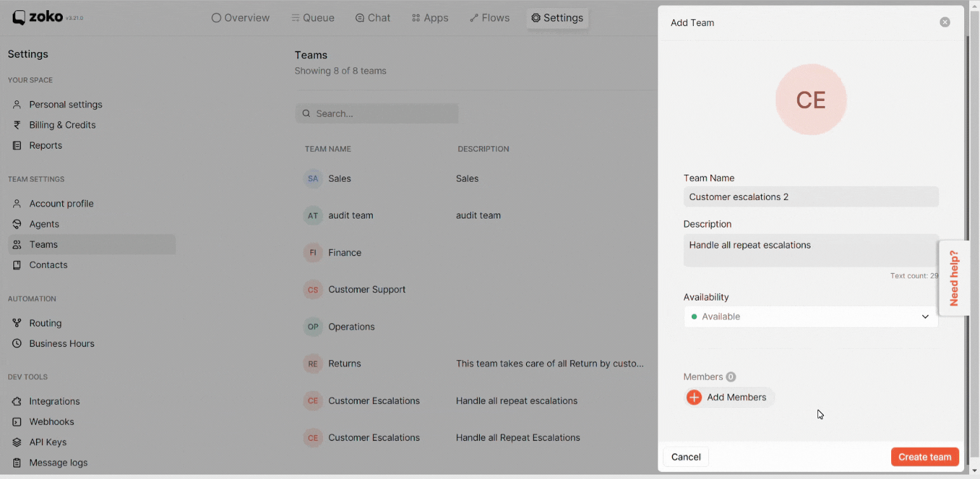Click the Reports document icon
The height and width of the screenshot is (479, 980).
[x=17, y=145]
